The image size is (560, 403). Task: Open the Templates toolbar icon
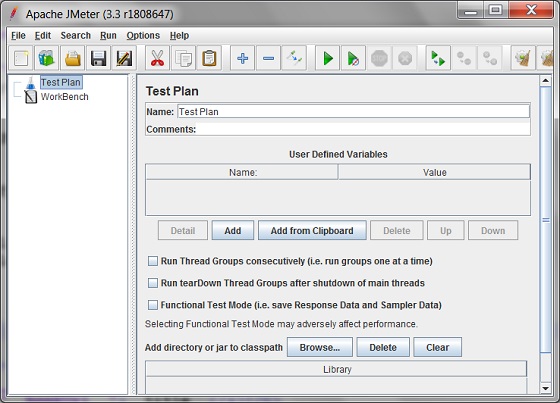tap(46, 58)
